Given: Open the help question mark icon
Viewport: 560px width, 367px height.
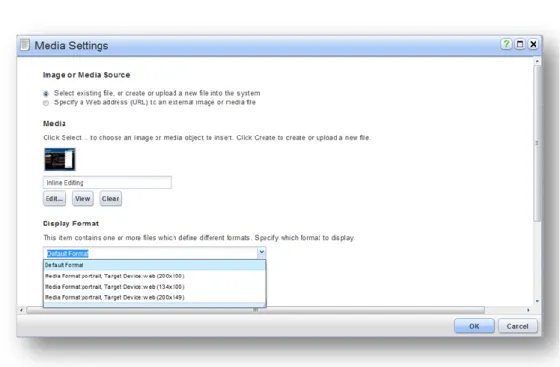Looking at the screenshot, I should (506, 44).
